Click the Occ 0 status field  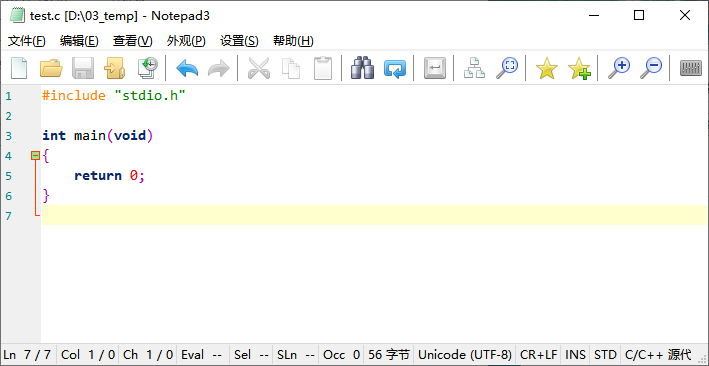click(x=341, y=355)
